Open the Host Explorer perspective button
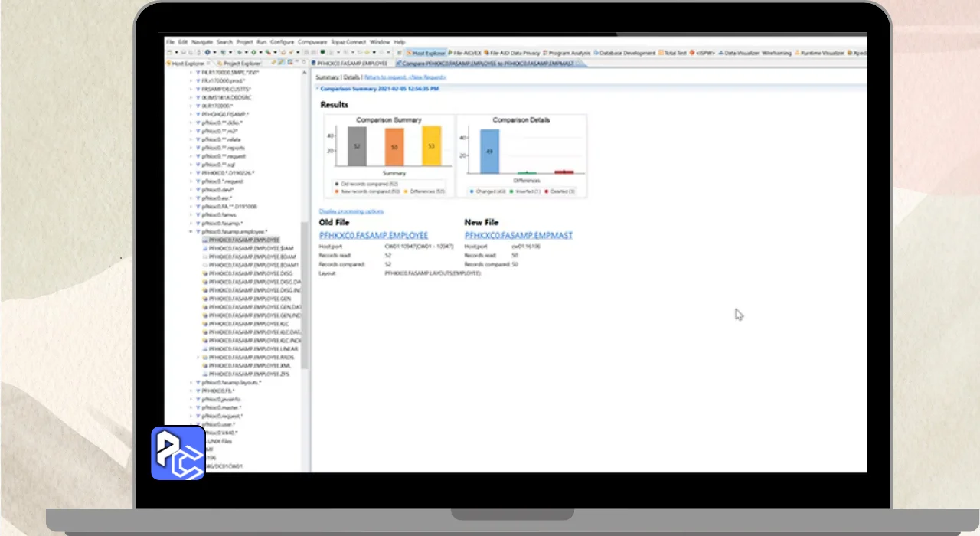Viewport: 980px width, 536px height. point(426,53)
